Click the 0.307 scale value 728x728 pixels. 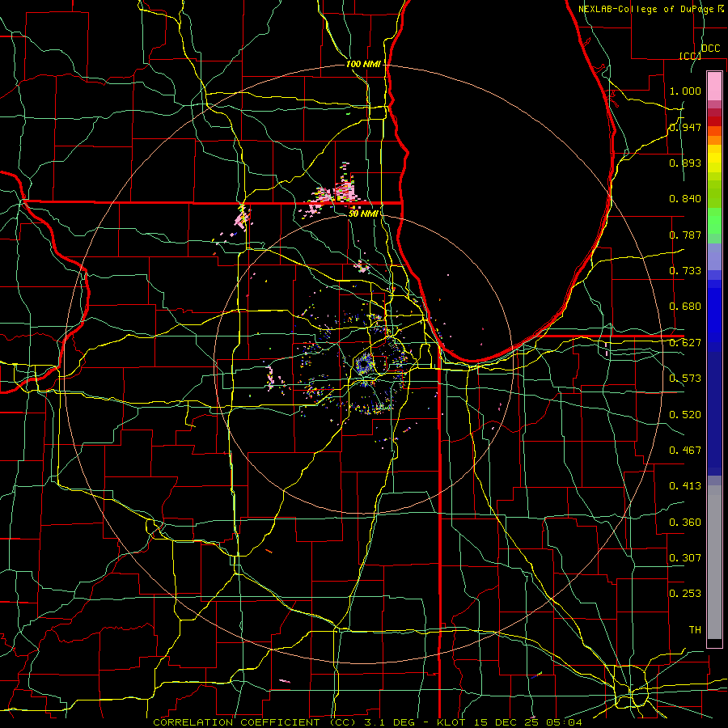click(685, 558)
